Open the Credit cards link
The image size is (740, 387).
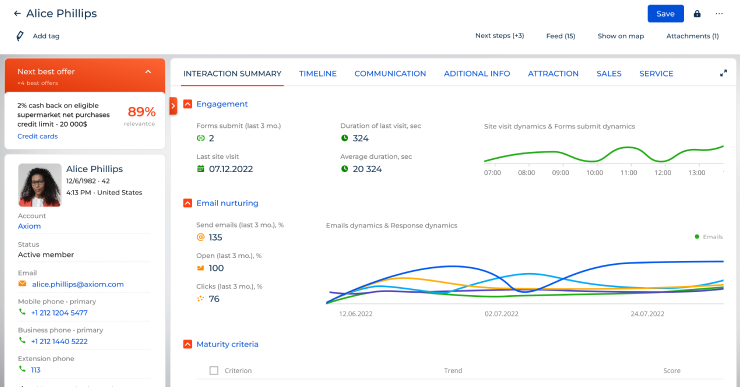pyautogui.click(x=38, y=136)
